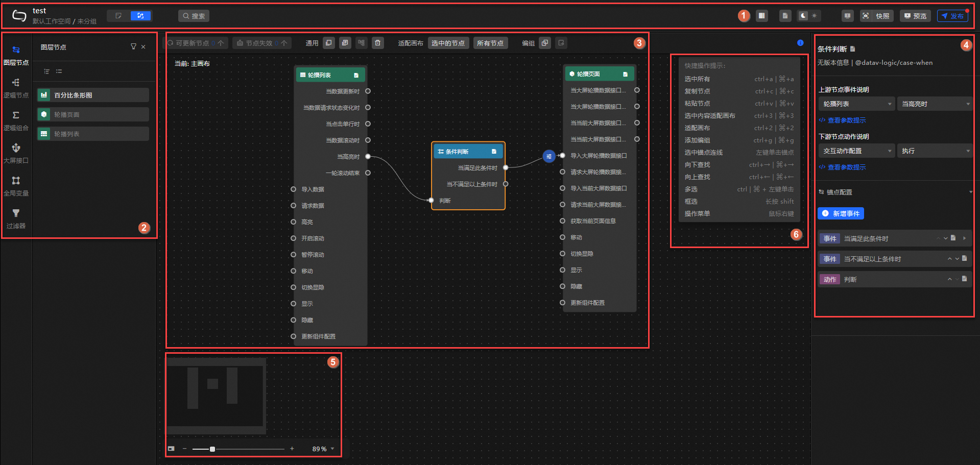Open the 过滤器 sidebar tab
The width and height of the screenshot is (980, 465).
pyautogui.click(x=16, y=219)
